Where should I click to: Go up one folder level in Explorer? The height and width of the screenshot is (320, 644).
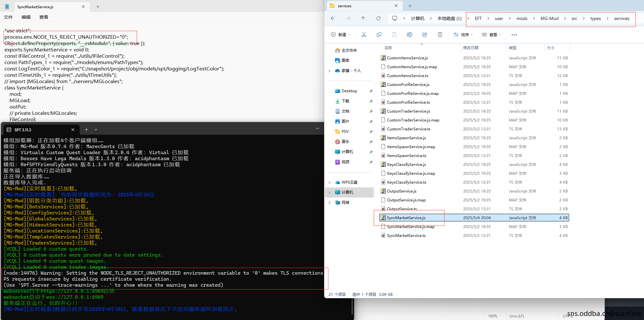click(363, 18)
